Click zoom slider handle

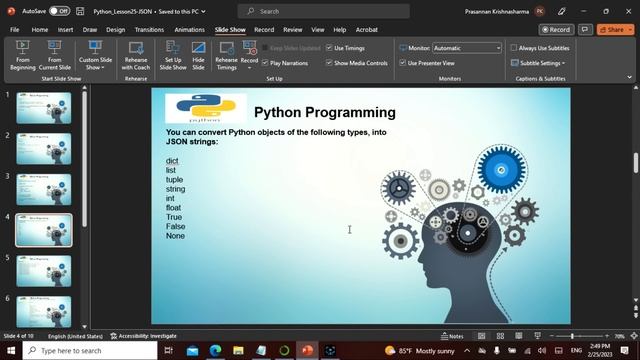click(x=572, y=336)
